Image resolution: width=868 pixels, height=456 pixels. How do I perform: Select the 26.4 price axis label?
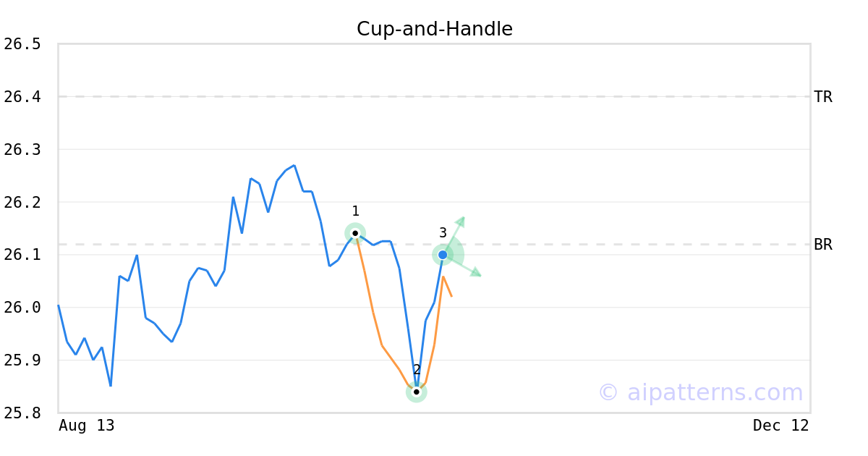click(x=22, y=97)
